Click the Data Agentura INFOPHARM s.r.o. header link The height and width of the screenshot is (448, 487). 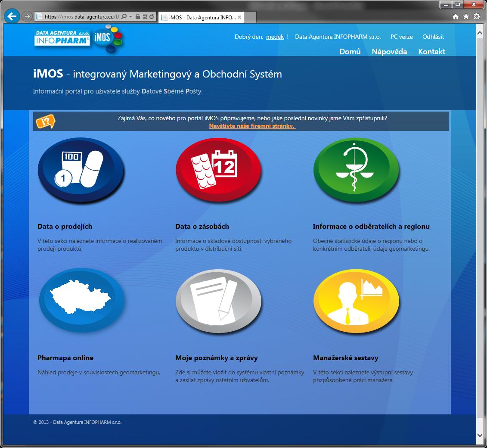tap(338, 37)
